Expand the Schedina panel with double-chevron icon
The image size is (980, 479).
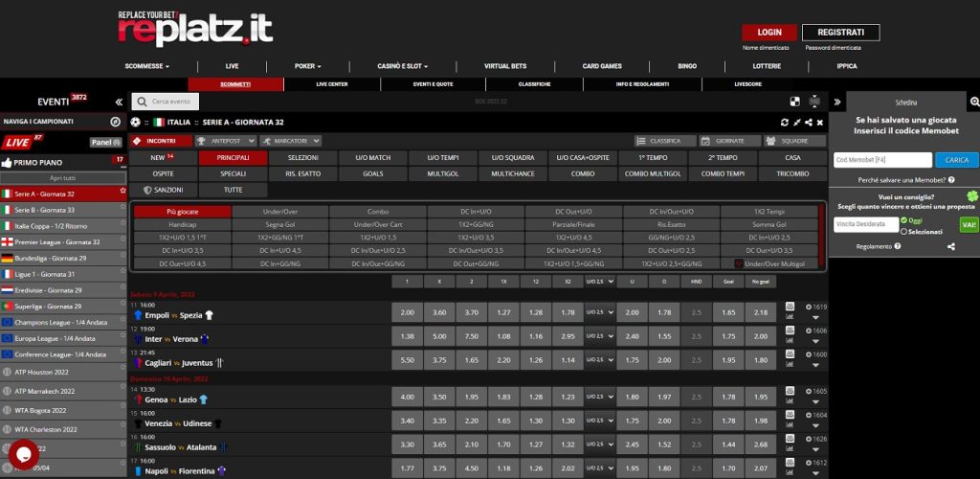(837, 102)
